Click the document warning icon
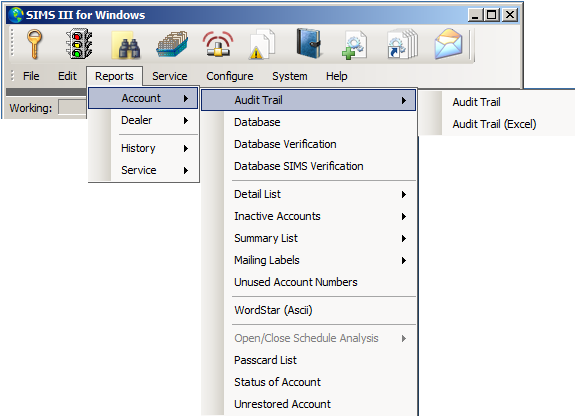 point(262,44)
